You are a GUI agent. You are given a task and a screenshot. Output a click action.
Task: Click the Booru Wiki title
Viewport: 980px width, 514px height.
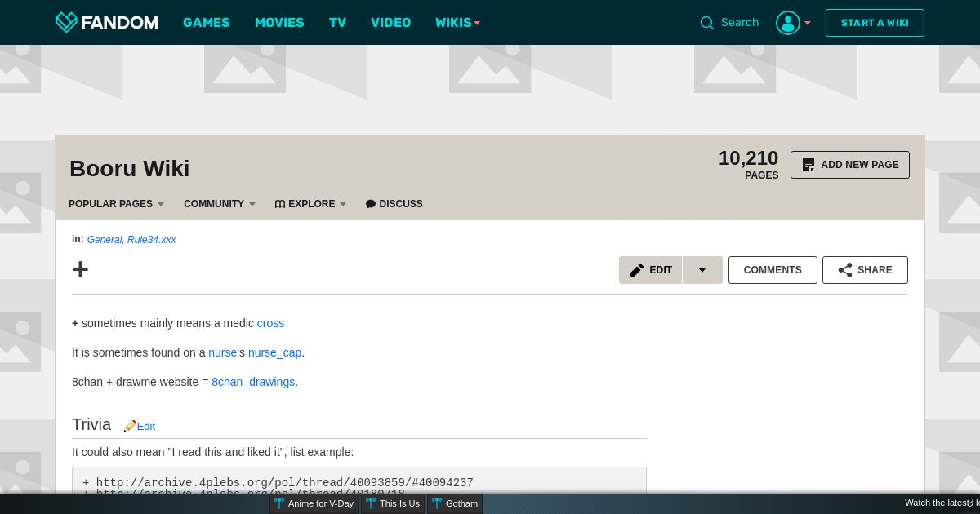tap(130, 168)
